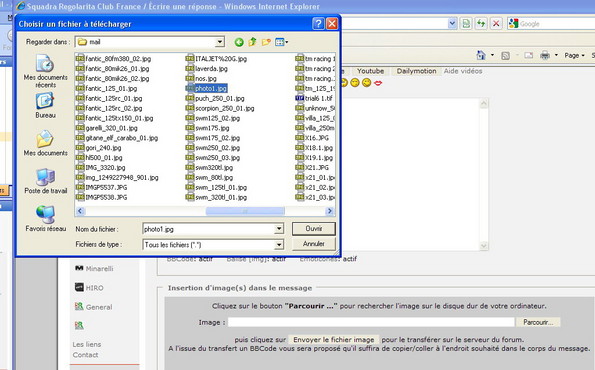Click the Parcourir... browse button
This screenshot has height=370, width=595.
(x=538, y=322)
